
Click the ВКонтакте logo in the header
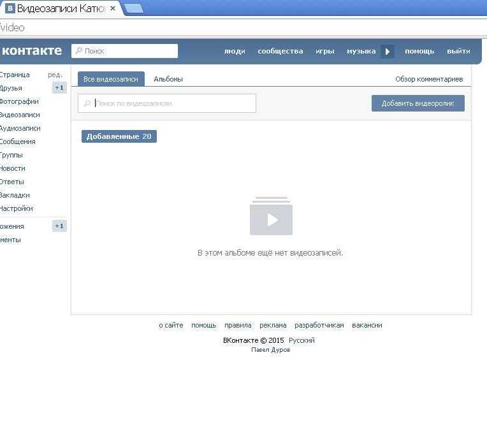tap(31, 50)
